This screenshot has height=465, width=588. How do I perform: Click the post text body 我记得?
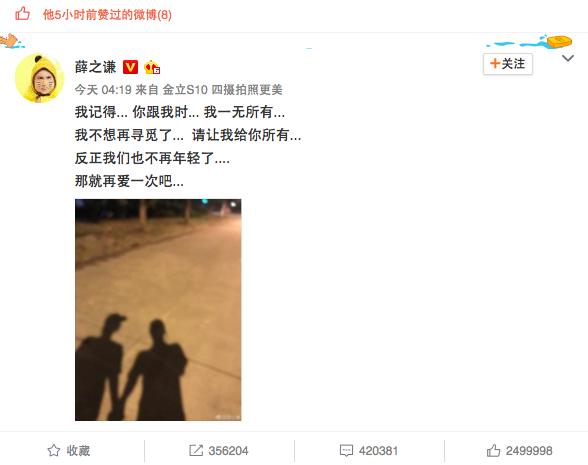point(188,147)
